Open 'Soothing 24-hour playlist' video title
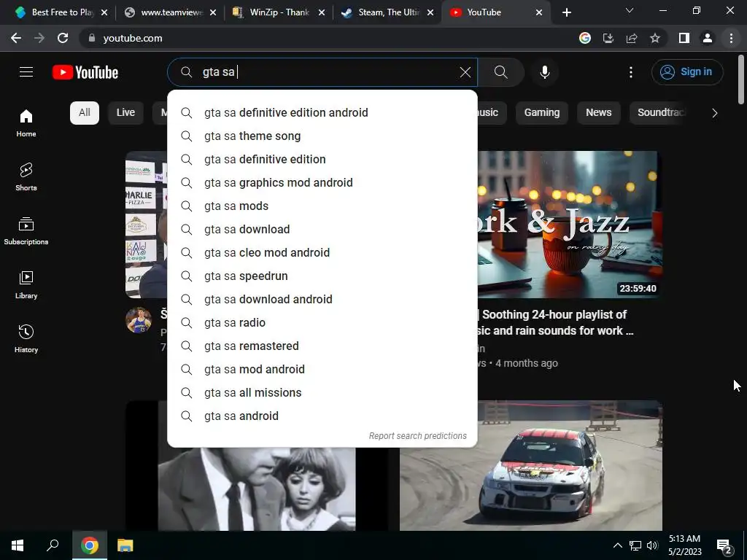 coord(555,322)
